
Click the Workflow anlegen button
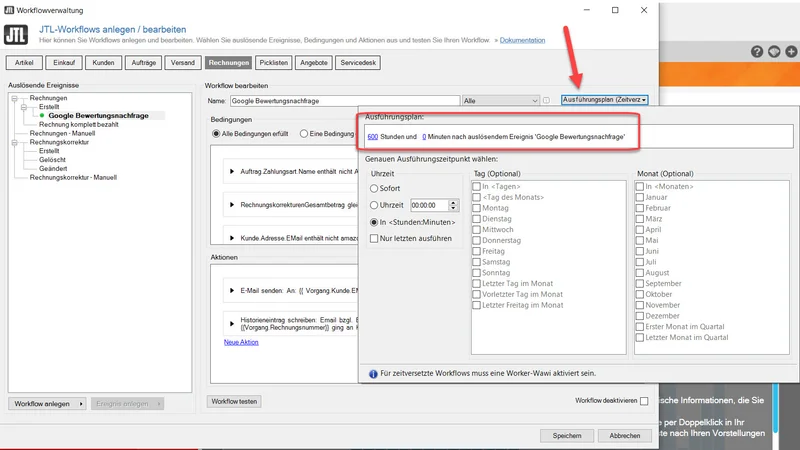tap(47, 404)
